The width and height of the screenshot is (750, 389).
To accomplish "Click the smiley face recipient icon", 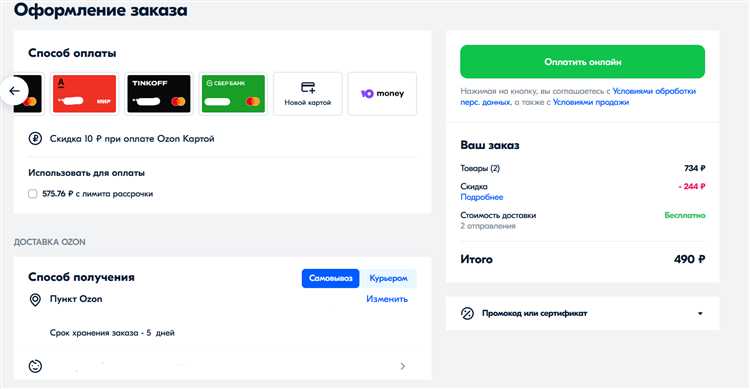I will click(x=35, y=367).
